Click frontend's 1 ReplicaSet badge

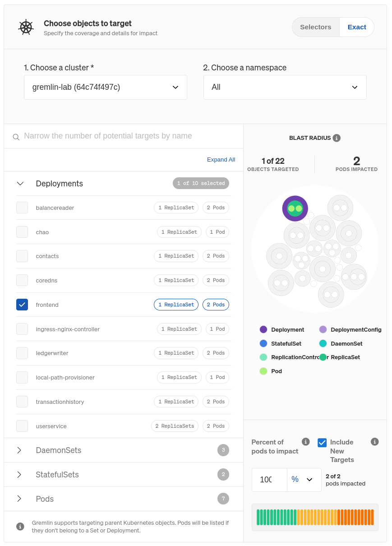point(176,305)
